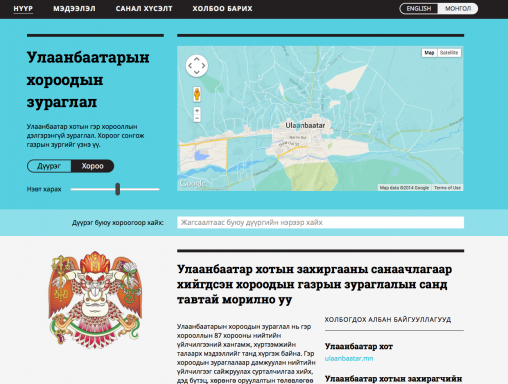Open the ulaanbaatar.mn link
508x384 pixels.
click(x=349, y=359)
